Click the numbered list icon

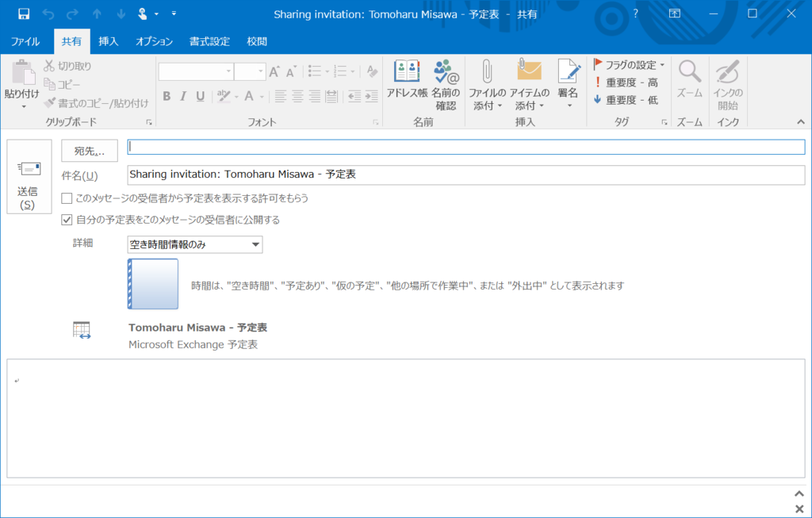(340, 71)
